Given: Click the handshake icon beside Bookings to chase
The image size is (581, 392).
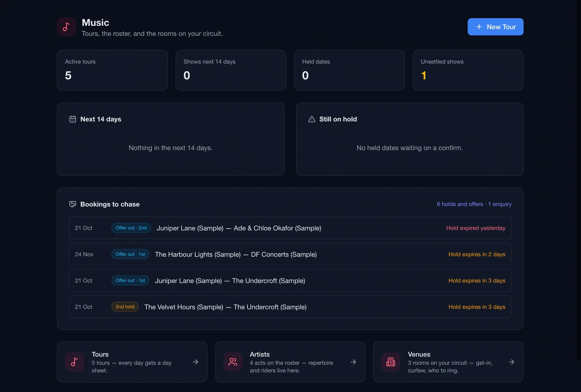Looking at the screenshot, I should click(73, 204).
